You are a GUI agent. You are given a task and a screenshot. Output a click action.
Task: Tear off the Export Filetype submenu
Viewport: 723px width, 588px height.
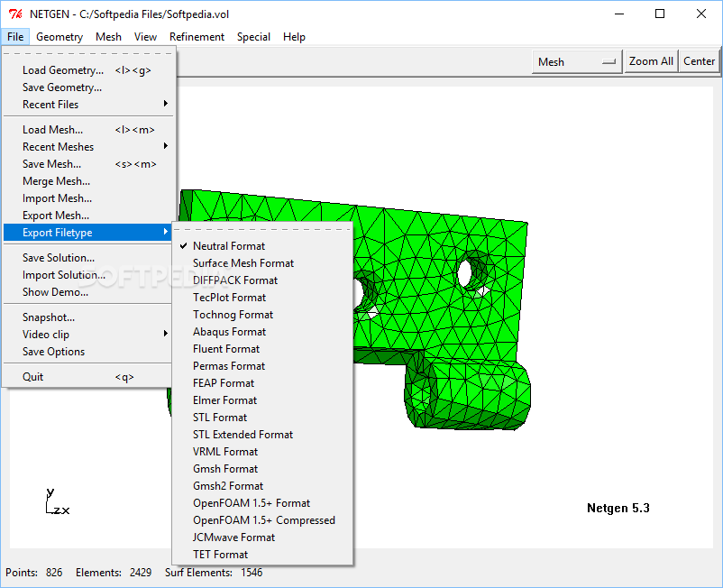coord(262,229)
